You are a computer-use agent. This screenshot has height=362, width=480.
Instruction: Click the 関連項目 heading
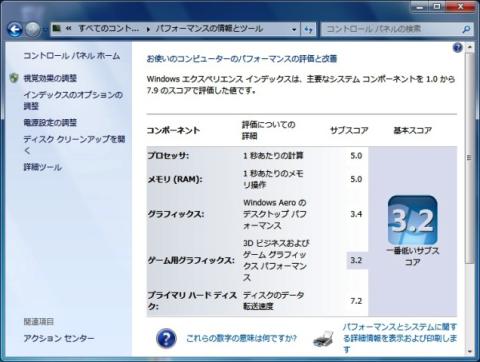tap(39, 322)
